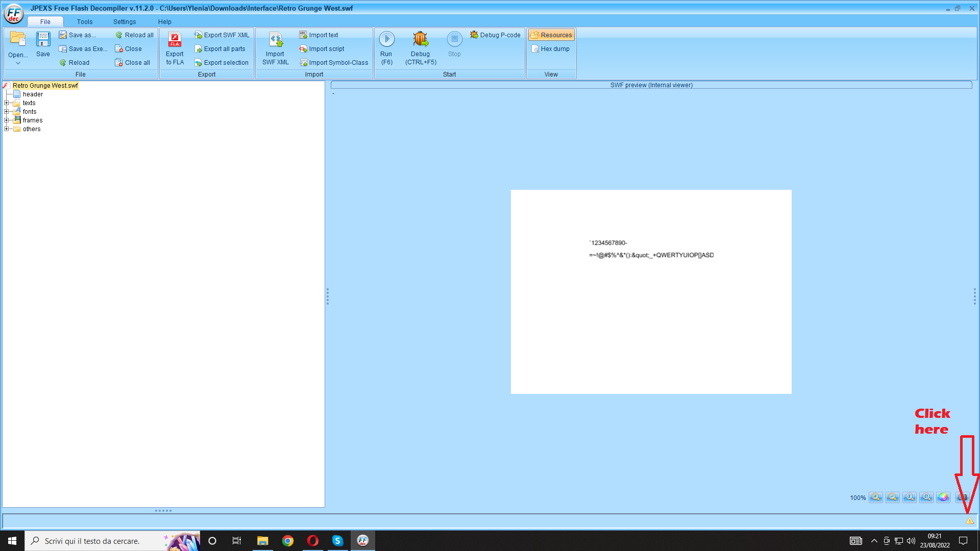980x551 pixels.
Task: Click the JPEXS FFdec application logo
Action: (14, 14)
